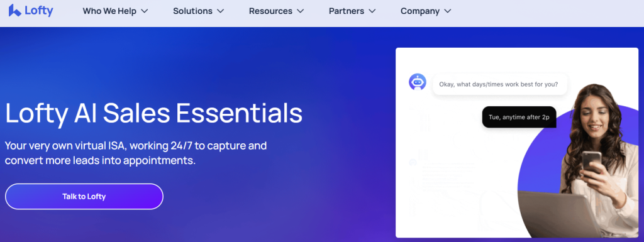
Task: Open the Company menu
Action: click(x=420, y=11)
